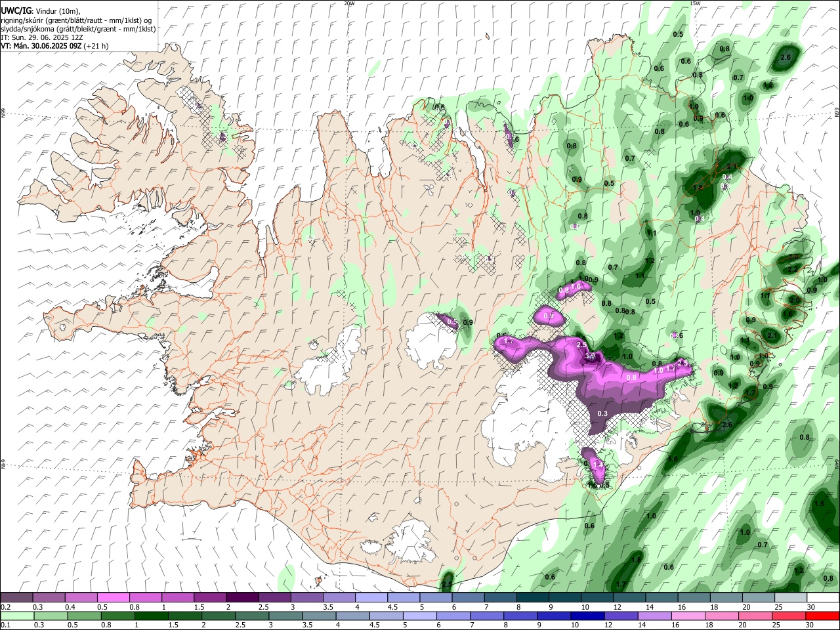
Task: Pick the bright magenta 0.5 swatch in the snow legend
Action: pos(113,597)
